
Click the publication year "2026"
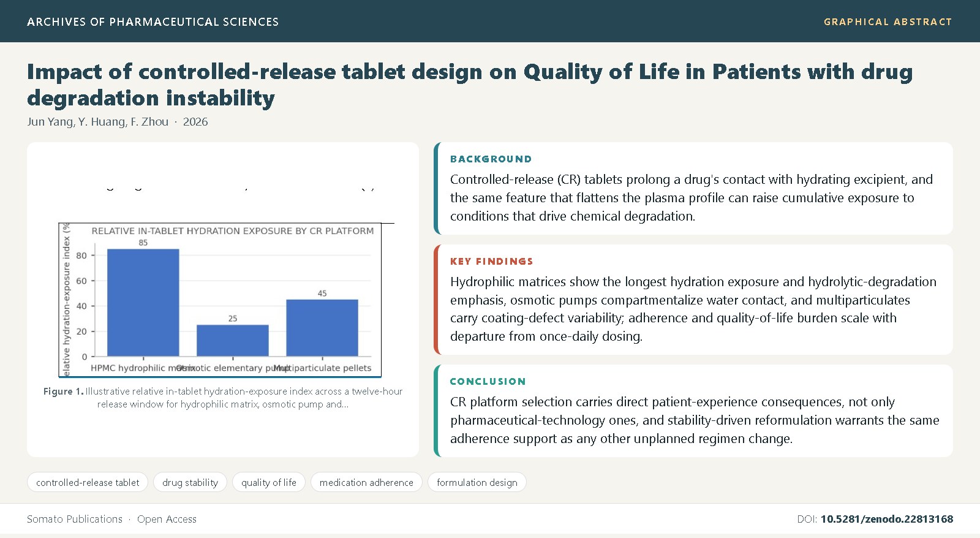[x=195, y=121]
